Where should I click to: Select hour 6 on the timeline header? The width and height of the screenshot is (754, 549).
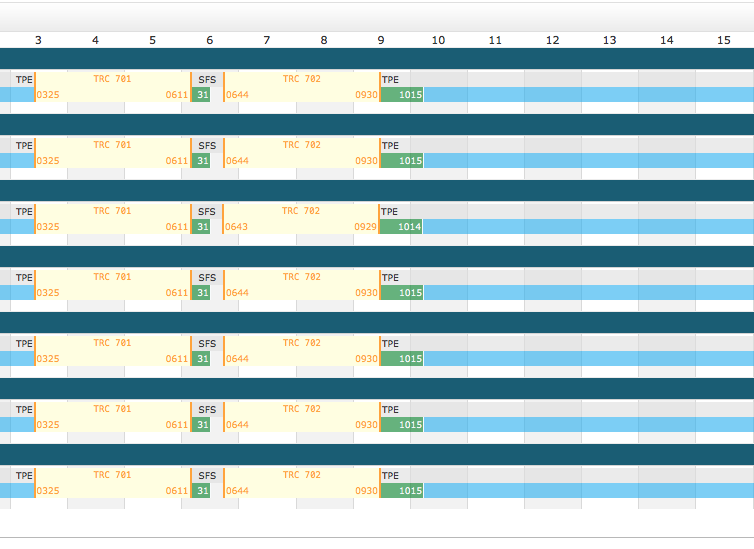point(210,40)
